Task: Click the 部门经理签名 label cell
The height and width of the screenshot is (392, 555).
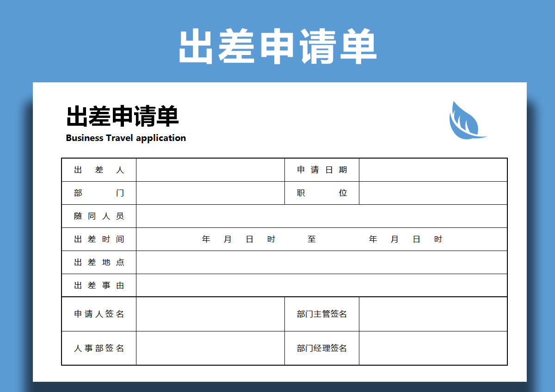Action: point(322,349)
